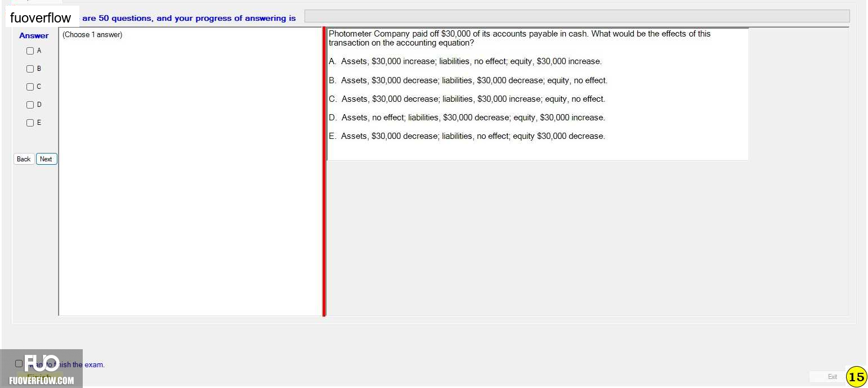Click the Photometer Company question text
The height and width of the screenshot is (388, 868).
[520, 38]
